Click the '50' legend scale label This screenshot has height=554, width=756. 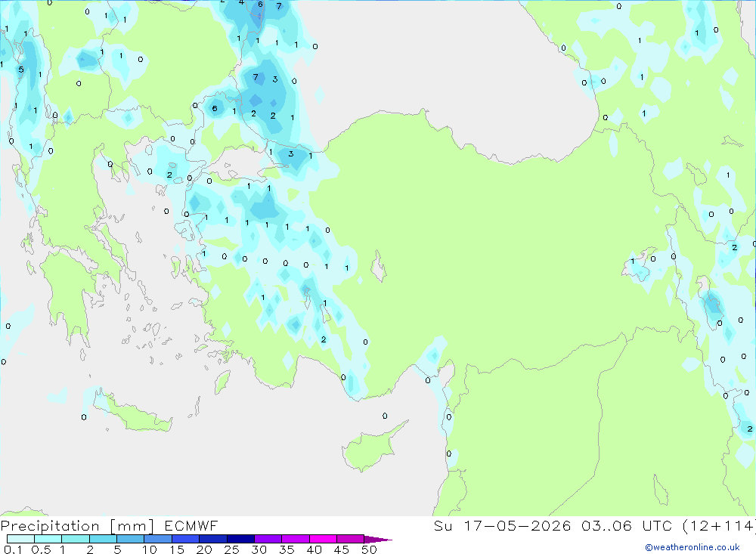pos(369,549)
